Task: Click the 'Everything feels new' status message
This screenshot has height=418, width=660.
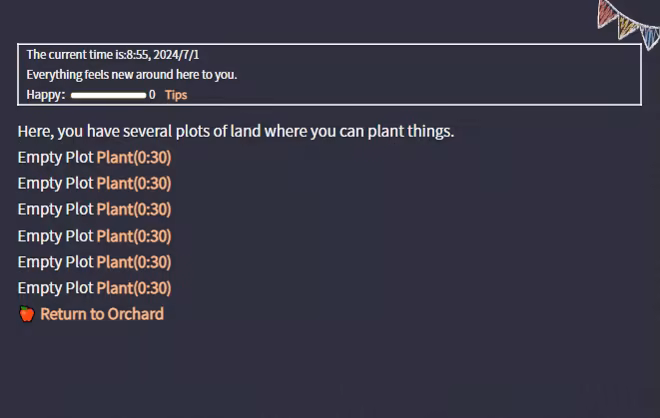Action: click(x=131, y=74)
